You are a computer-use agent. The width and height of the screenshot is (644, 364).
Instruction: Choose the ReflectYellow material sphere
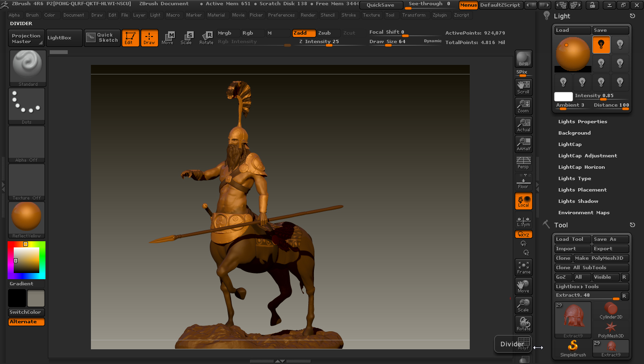click(x=27, y=220)
